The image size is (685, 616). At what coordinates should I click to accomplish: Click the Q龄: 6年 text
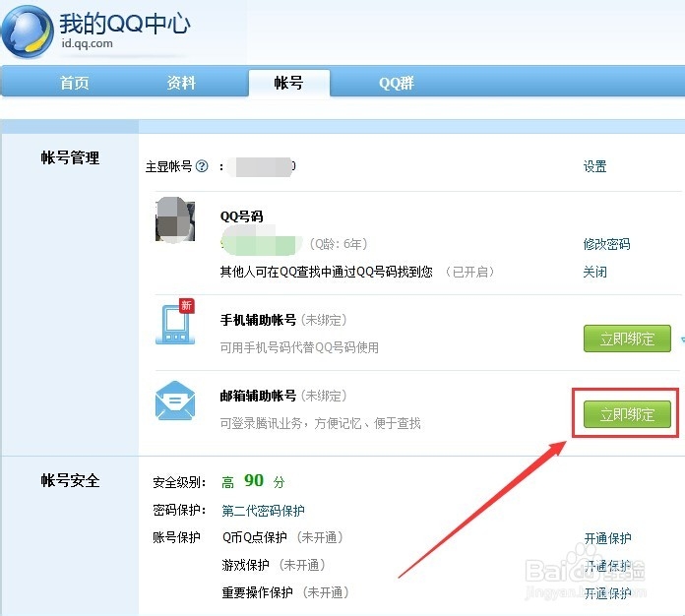(339, 244)
